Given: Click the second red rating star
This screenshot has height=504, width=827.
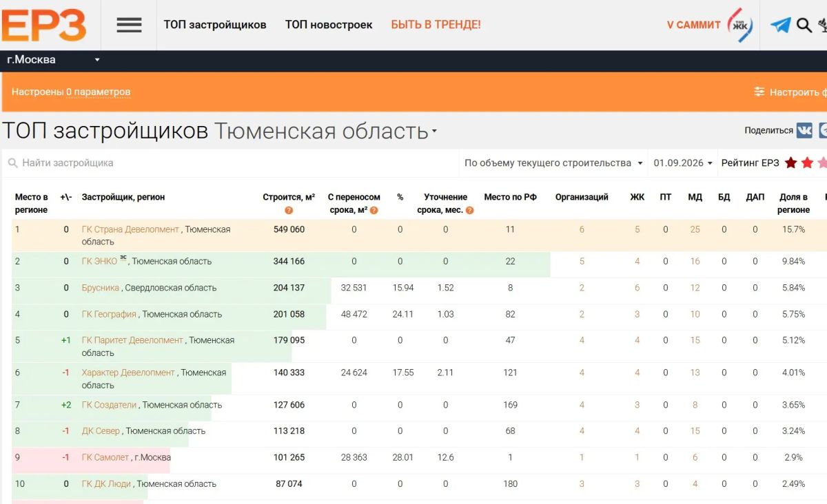Looking at the screenshot, I should (x=807, y=163).
